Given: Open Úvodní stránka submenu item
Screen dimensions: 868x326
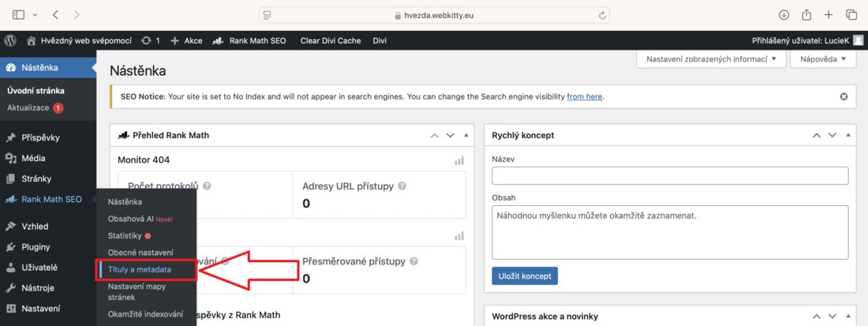Looking at the screenshot, I should (x=36, y=91).
